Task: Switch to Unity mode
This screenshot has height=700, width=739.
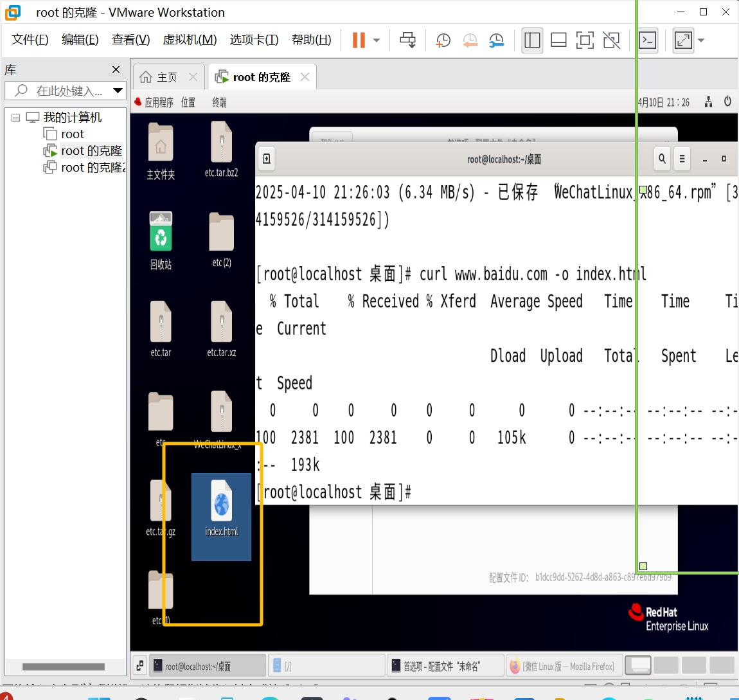Action: (x=611, y=40)
